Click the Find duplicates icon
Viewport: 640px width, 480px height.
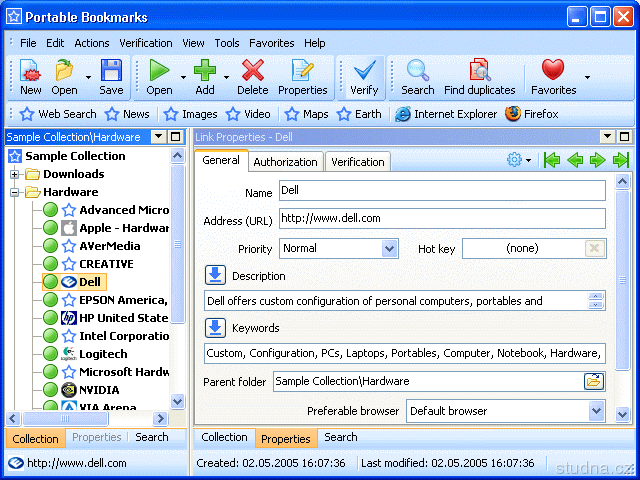point(480,77)
